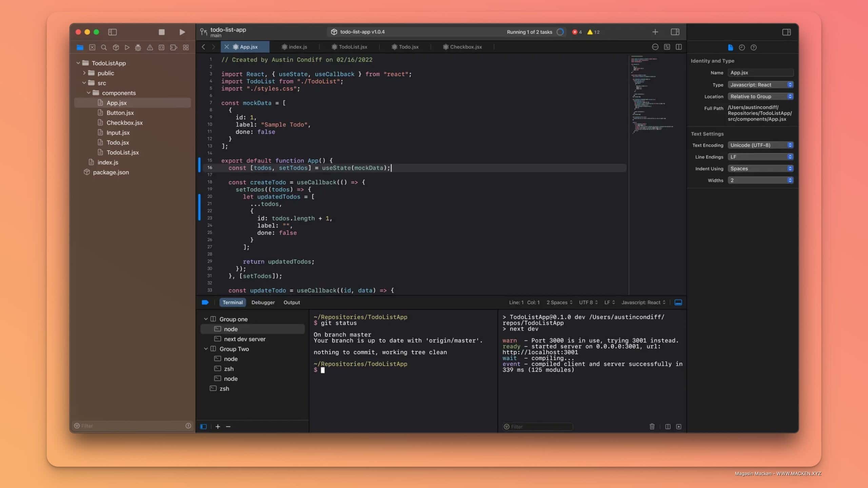Go back in editor history
The width and height of the screenshot is (868, 488).
pos(203,47)
